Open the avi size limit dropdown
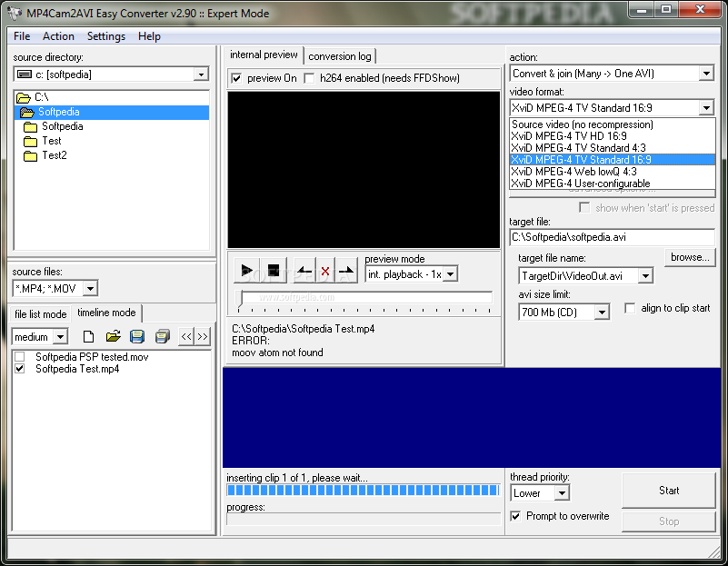This screenshot has height=566, width=728. coord(602,313)
